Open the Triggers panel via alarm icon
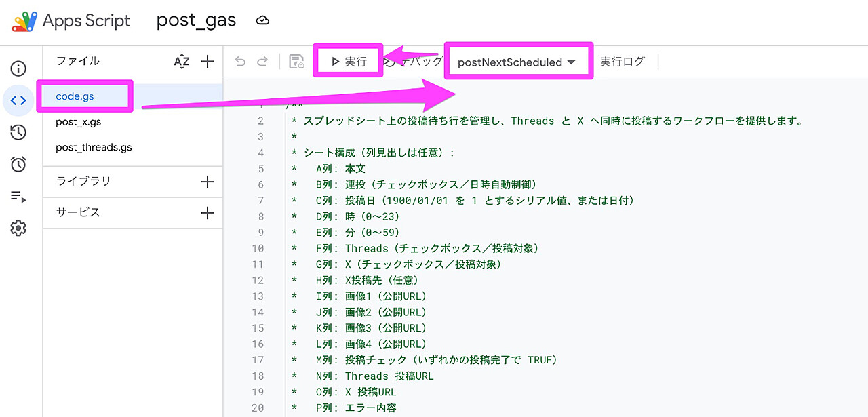The width and height of the screenshot is (868, 417). [18, 164]
